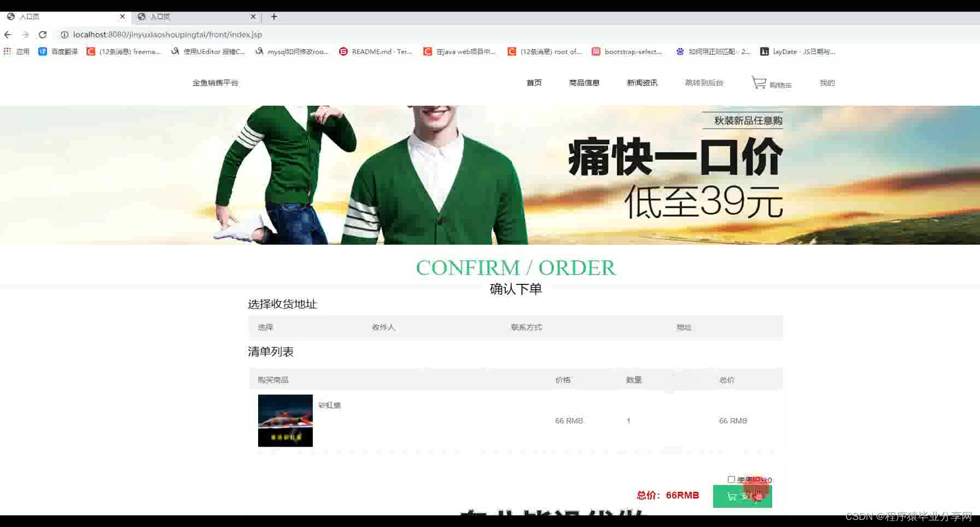980x527 pixels.
Task: Reload the page with the refresh icon
Action: pyautogui.click(x=43, y=34)
